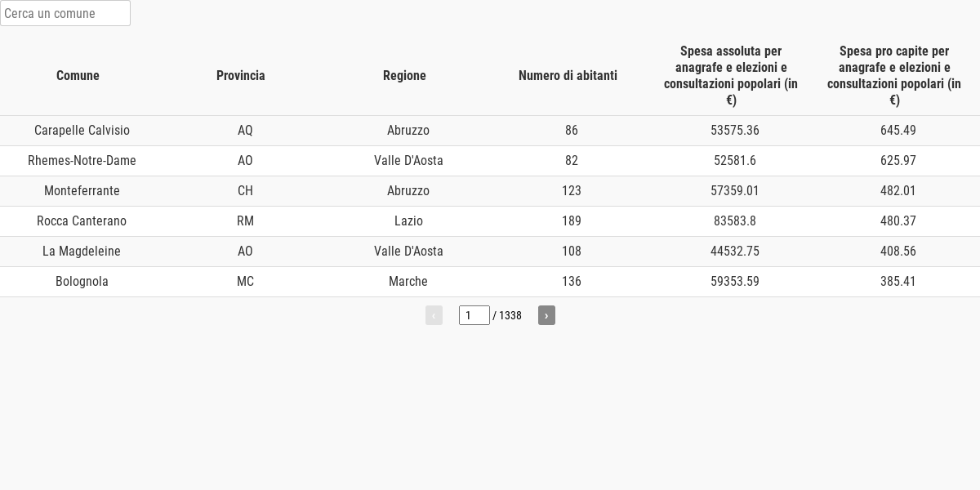The width and height of the screenshot is (980, 490).
Task: Click the Lazio region cell
Action: [x=408, y=221]
